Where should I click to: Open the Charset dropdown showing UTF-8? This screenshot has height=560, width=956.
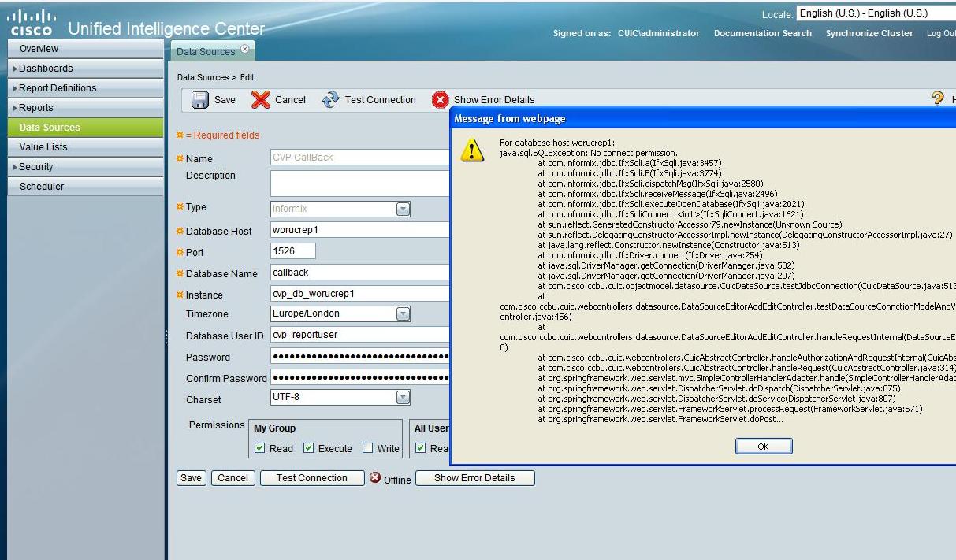pyautogui.click(x=403, y=397)
